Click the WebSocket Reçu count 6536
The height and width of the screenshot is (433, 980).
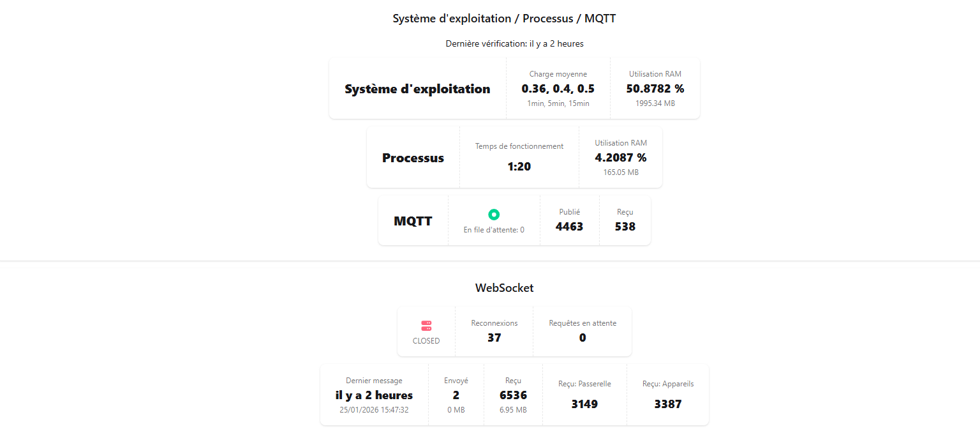click(x=514, y=395)
